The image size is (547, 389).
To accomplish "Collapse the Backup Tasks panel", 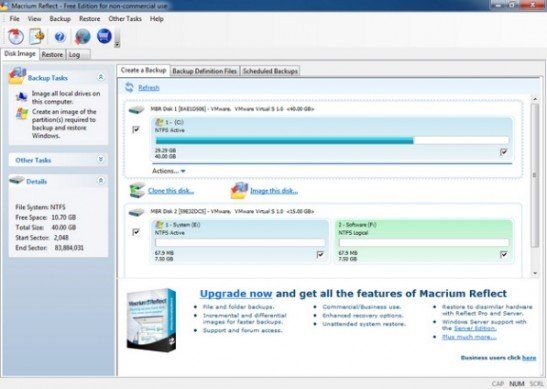I will point(100,77).
